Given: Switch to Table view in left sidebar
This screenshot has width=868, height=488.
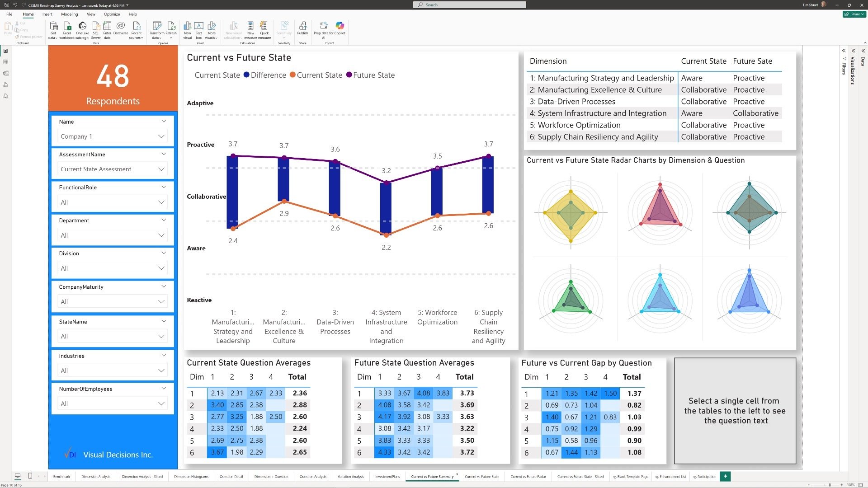Looking at the screenshot, I should point(6,62).
